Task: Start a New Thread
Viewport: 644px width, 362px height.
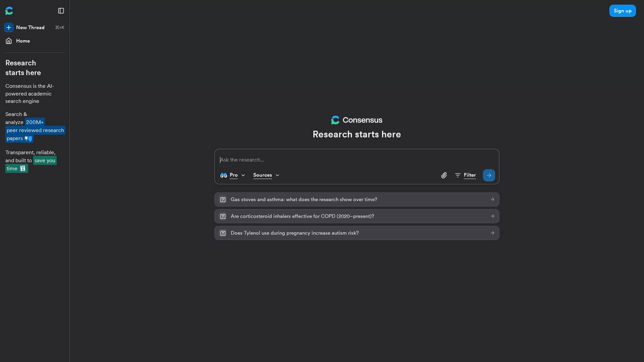Action: point(34,27)
